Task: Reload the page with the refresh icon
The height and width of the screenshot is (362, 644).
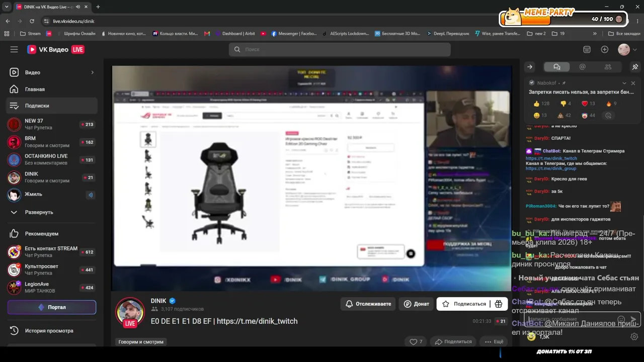Action: point(32,21)
